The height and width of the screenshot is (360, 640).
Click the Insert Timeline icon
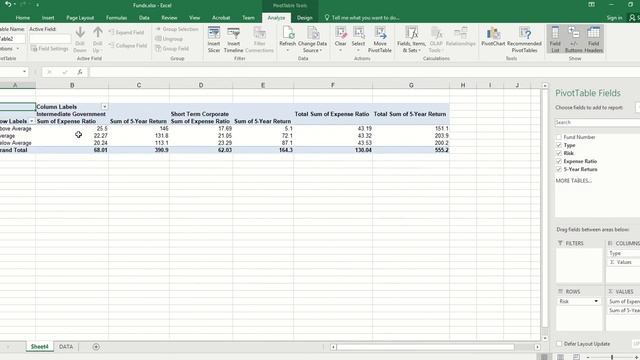[x=233, y=33]
